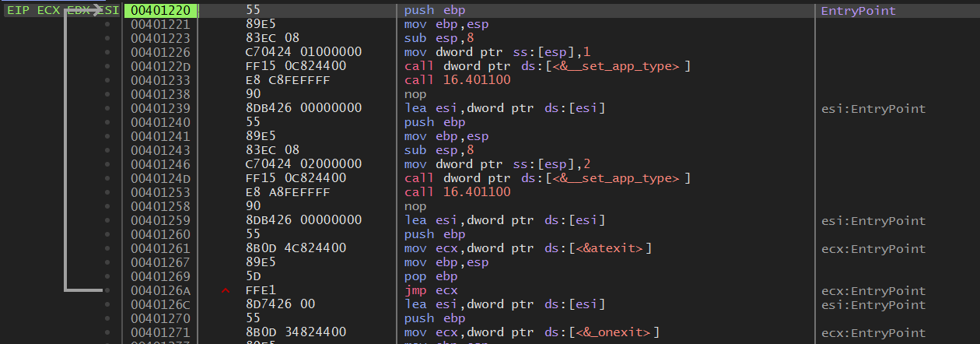Click bytes 8D7426 00
This screenshot has width=980, height=344.
280,304
